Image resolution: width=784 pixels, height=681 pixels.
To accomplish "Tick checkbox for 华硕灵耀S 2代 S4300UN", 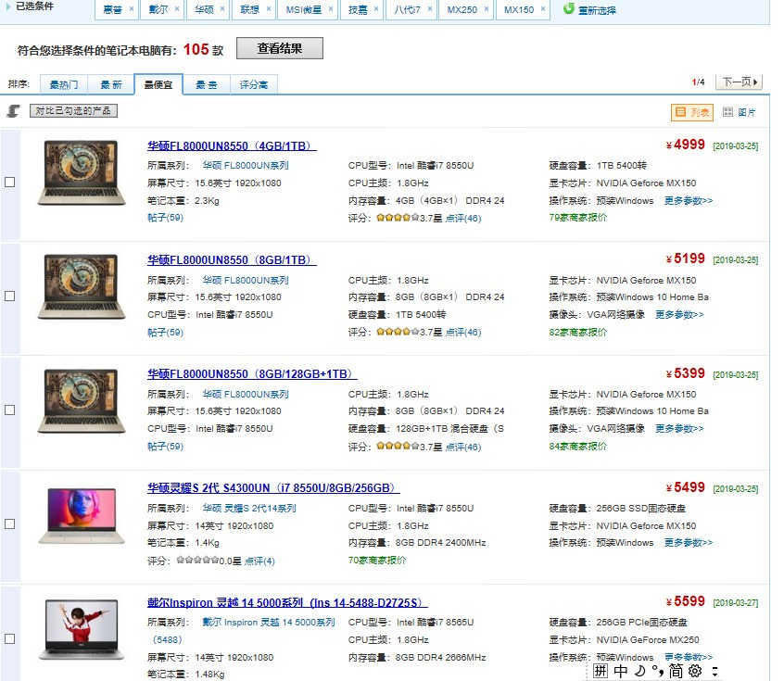I will 10,524.
